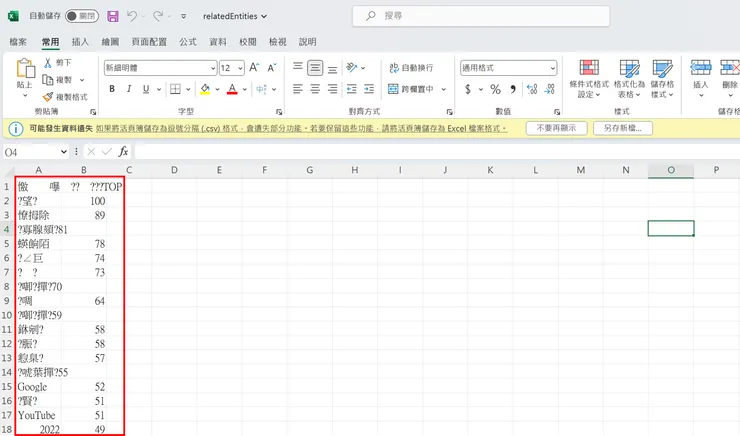Screen dimensions: 740x436
Task: Switch to the 繪圖 ribbon tab
Action: tap(110, 42)
